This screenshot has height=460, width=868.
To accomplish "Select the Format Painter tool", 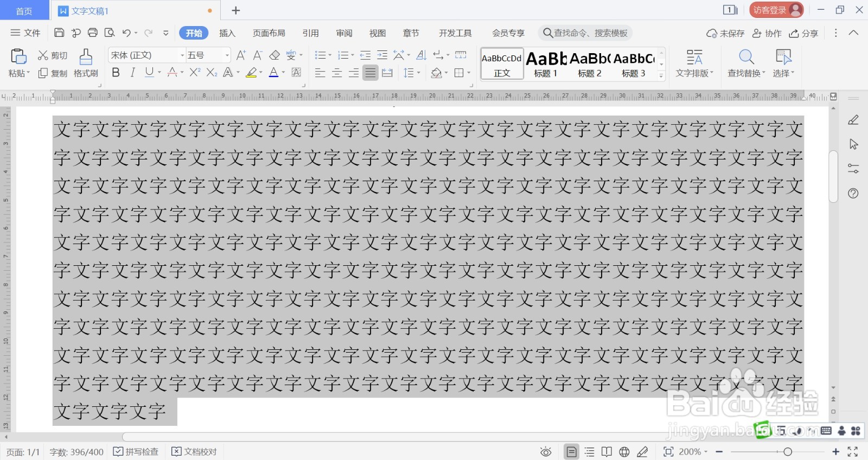I will coord(86,63).
